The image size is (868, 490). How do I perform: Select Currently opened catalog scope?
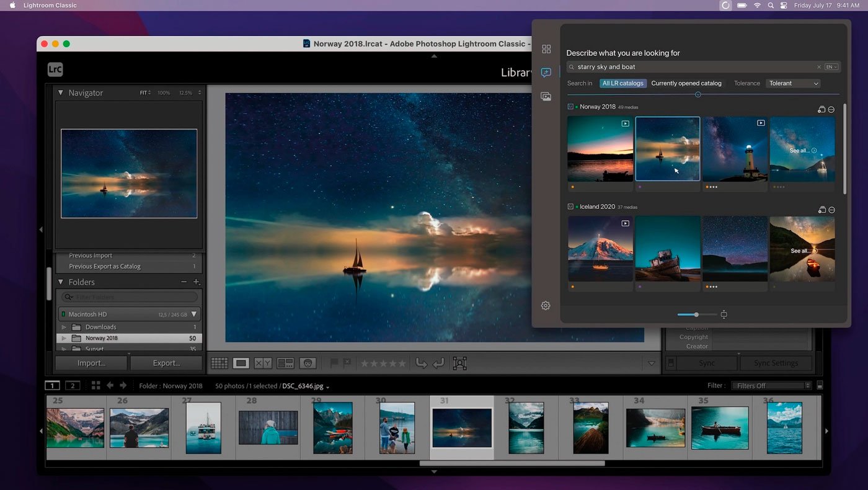coord(686,83)
